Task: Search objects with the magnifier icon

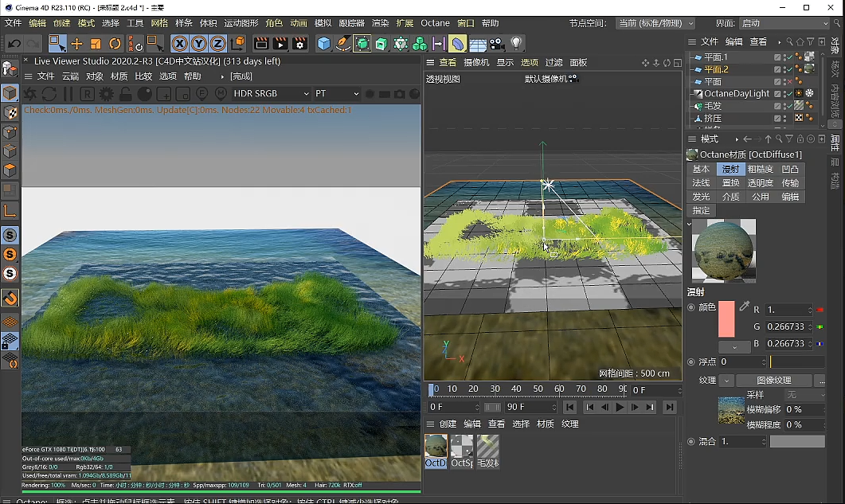Action: 789,41
